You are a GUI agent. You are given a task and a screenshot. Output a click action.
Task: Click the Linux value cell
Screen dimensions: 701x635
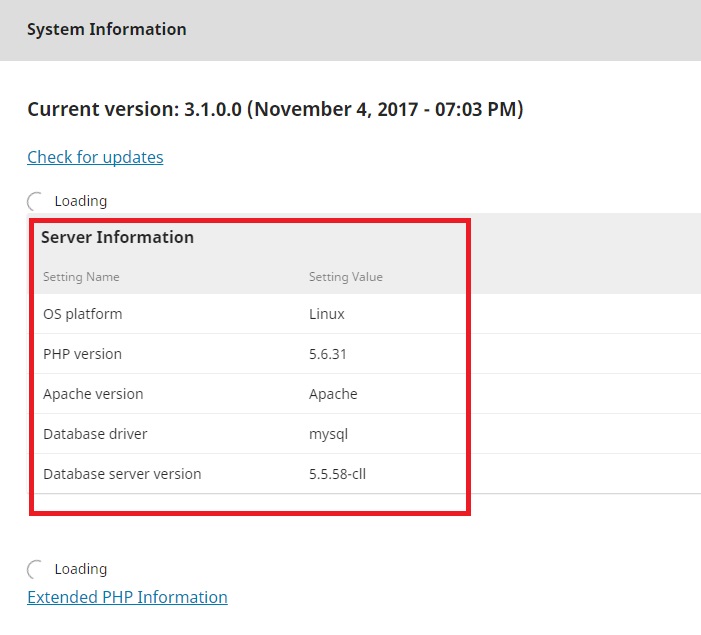point(327,314)
